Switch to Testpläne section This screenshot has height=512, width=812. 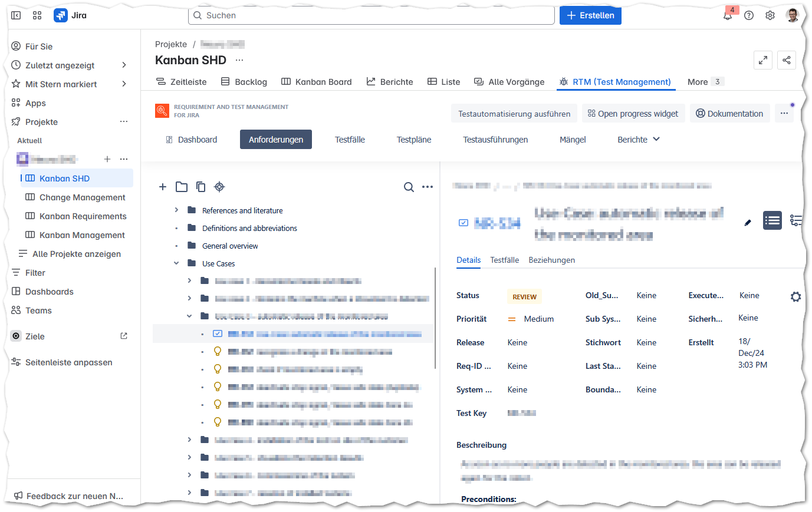(414, 140)
